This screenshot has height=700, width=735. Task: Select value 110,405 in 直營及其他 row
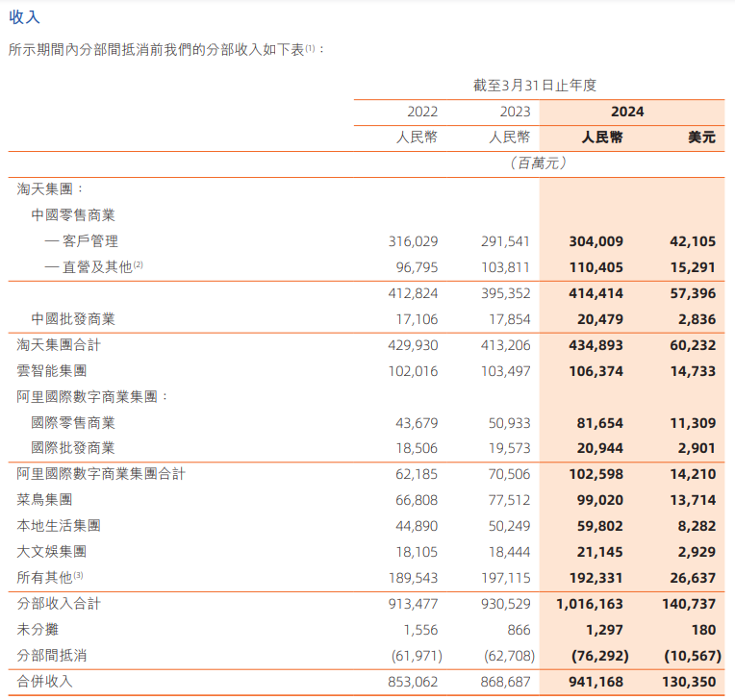(596, 267)
